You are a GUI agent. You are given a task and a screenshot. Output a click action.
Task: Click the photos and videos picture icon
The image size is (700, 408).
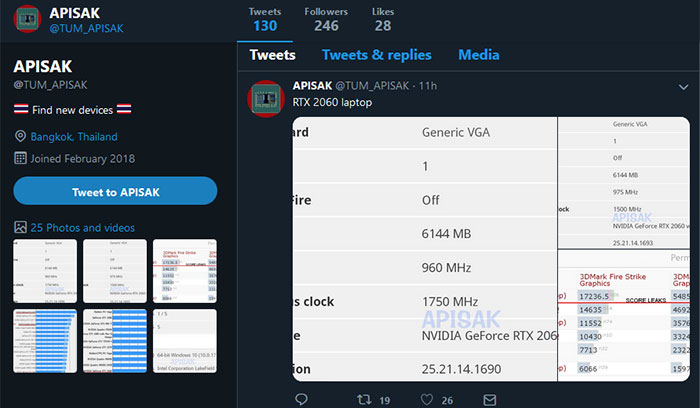point(20,227)
